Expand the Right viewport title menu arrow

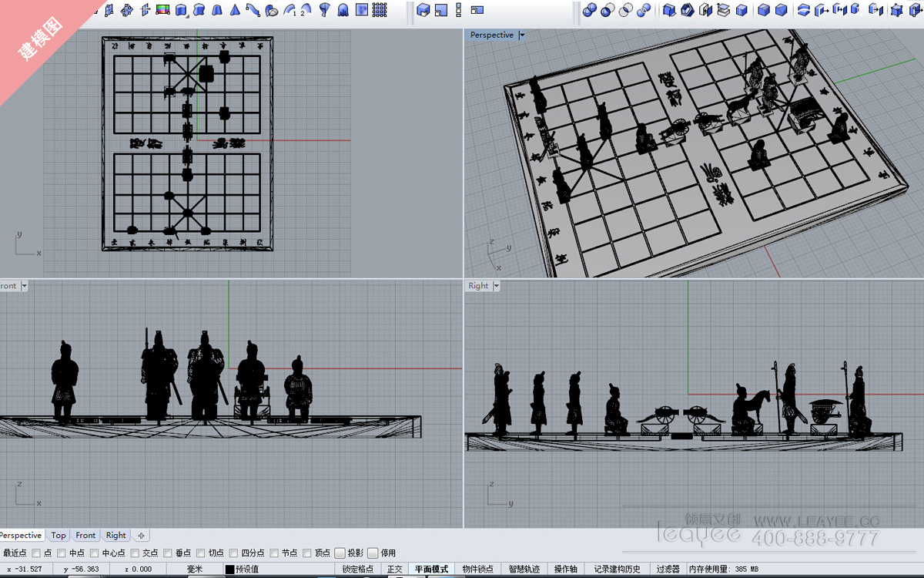tap(496, 286)
